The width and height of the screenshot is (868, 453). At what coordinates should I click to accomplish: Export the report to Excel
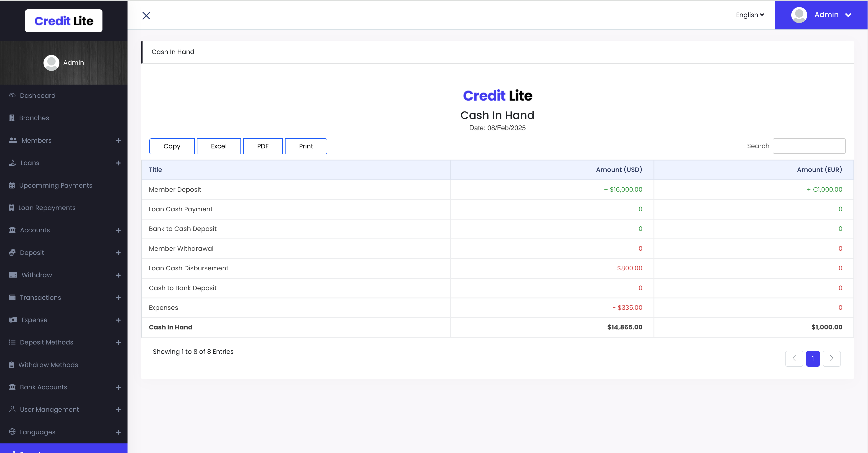pos(218,146)
